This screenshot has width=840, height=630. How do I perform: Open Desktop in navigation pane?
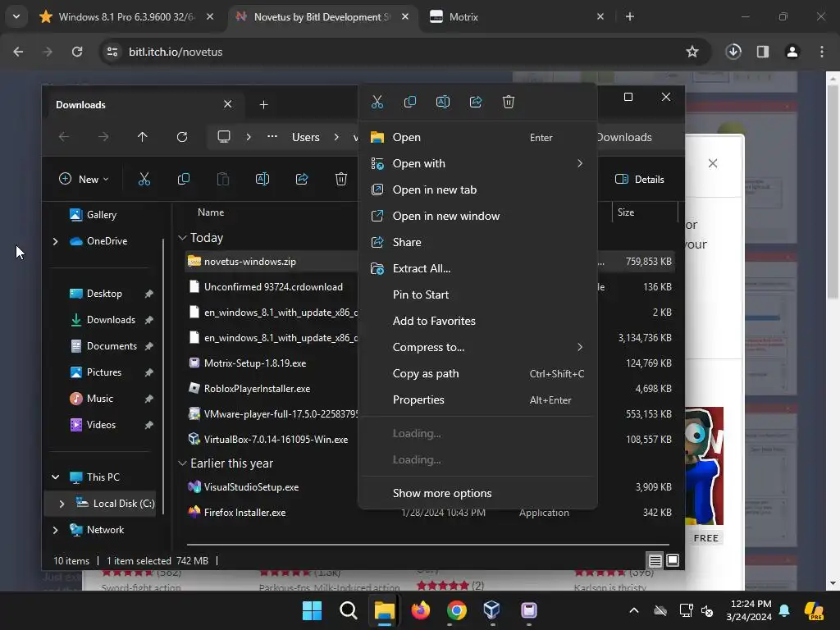pos(104,294)
